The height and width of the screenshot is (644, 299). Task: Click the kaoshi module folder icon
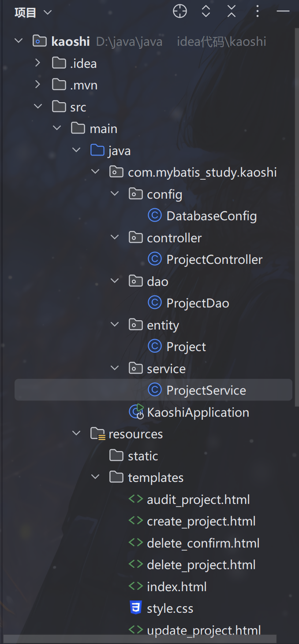(40, 41)
